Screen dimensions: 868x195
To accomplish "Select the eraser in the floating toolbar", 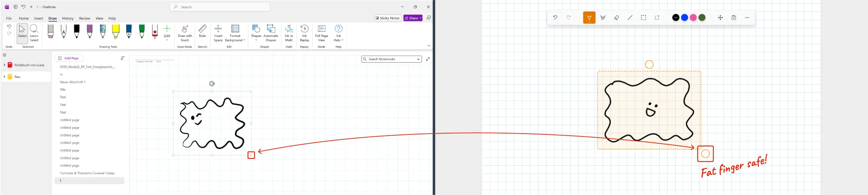I will (616, 18).
